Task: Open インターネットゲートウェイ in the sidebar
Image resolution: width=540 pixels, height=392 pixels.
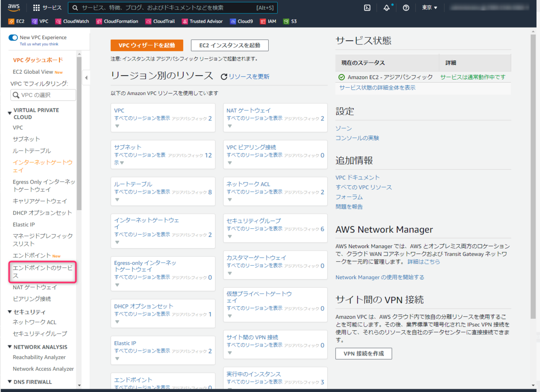Action: [x=43, y=166]
